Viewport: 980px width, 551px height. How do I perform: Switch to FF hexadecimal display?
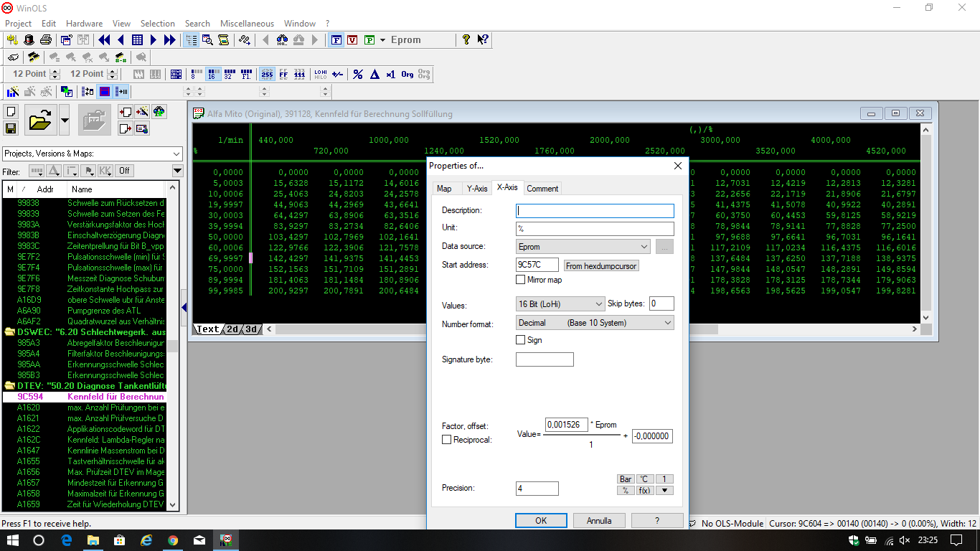coord(283,74)
